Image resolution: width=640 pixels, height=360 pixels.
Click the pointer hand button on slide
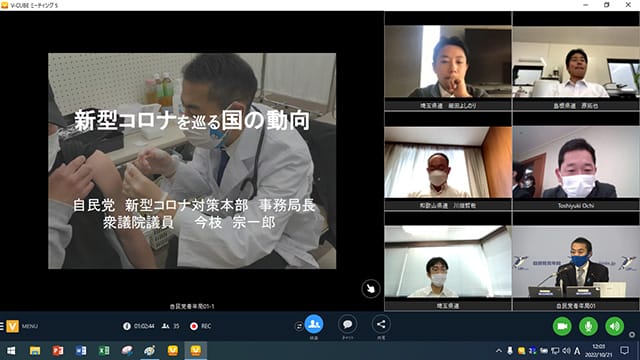(x=371, y=289)
